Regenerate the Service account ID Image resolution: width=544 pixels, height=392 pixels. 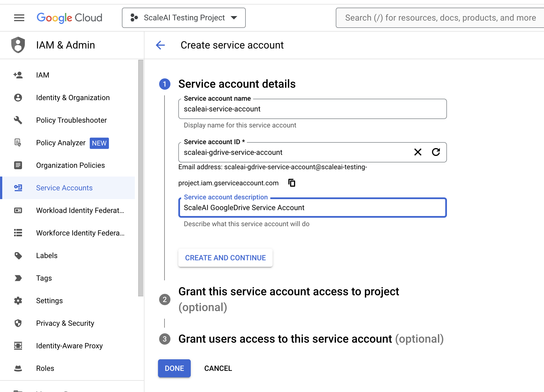tap(436, 152)
